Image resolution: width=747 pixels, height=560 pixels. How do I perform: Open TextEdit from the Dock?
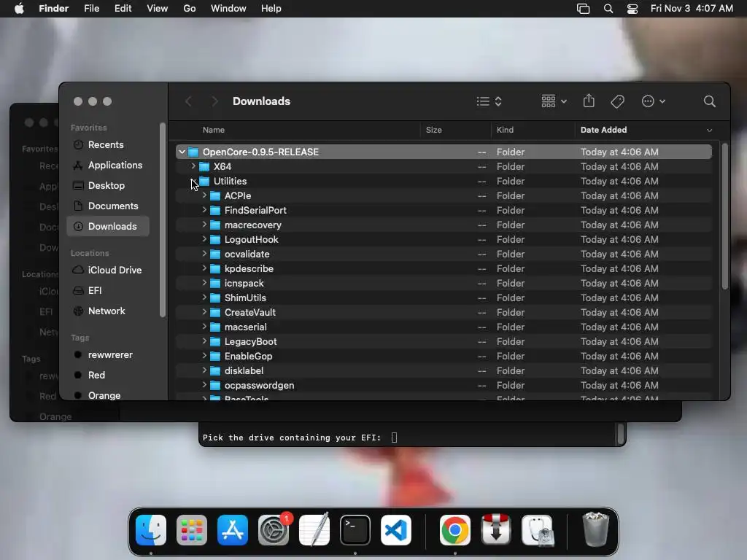tap(314, 530)
